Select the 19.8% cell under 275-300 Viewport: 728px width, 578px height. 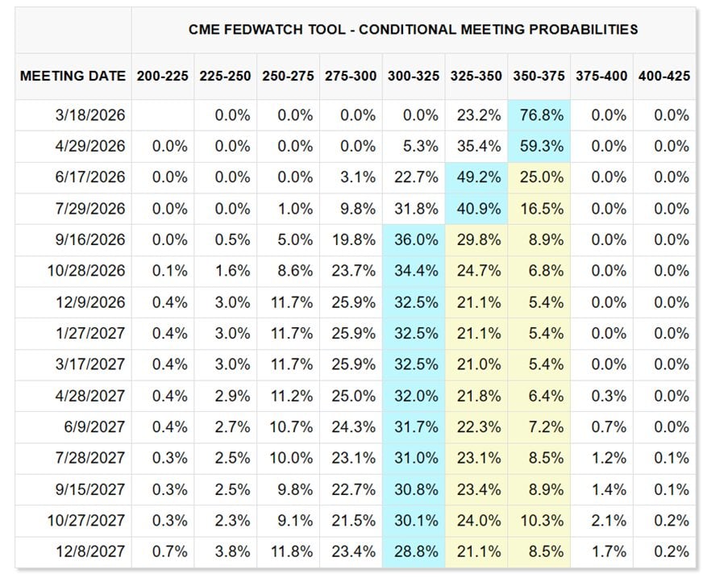coord(352,240)
